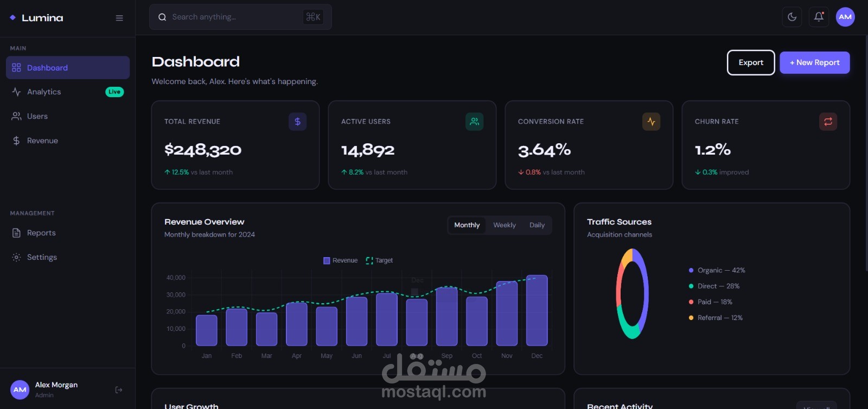868x409 pixels.
Task: Toggle Target series in chart legend
Action: (379, 260)
